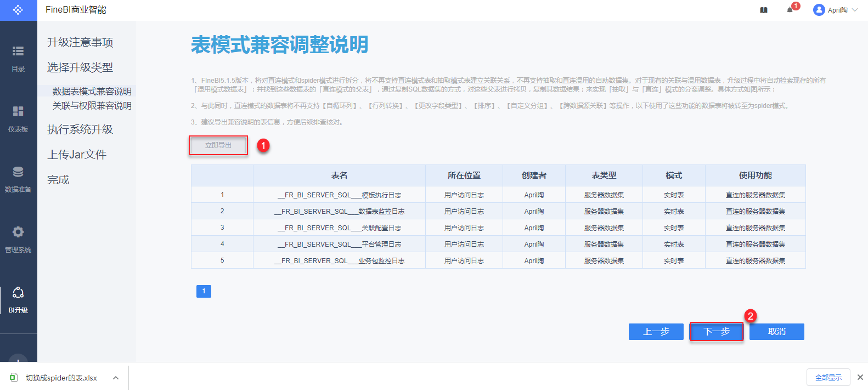Screen dimensions: 868x392
Task: Click row number 5 cell
Action: (222, 260)
